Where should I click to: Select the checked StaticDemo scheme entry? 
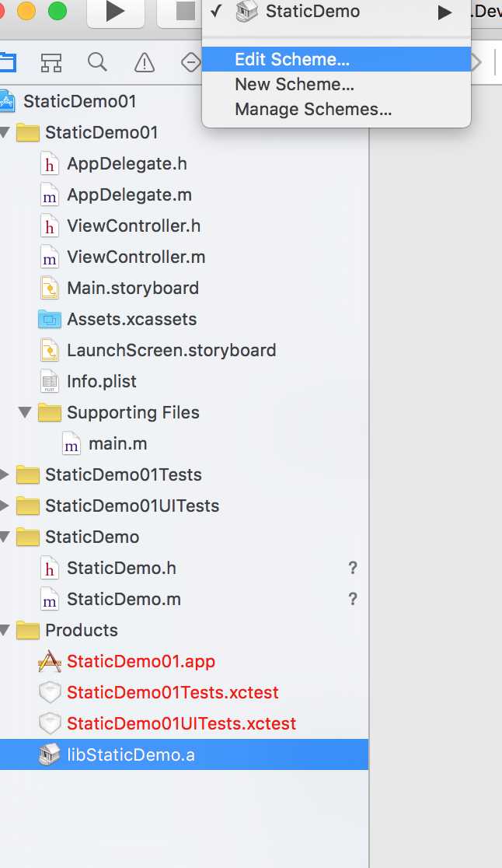(336, 12)
